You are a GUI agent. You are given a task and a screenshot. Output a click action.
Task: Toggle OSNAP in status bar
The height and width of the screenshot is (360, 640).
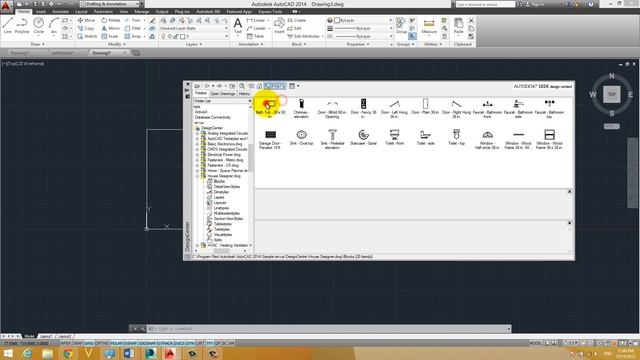click(130, 344)
